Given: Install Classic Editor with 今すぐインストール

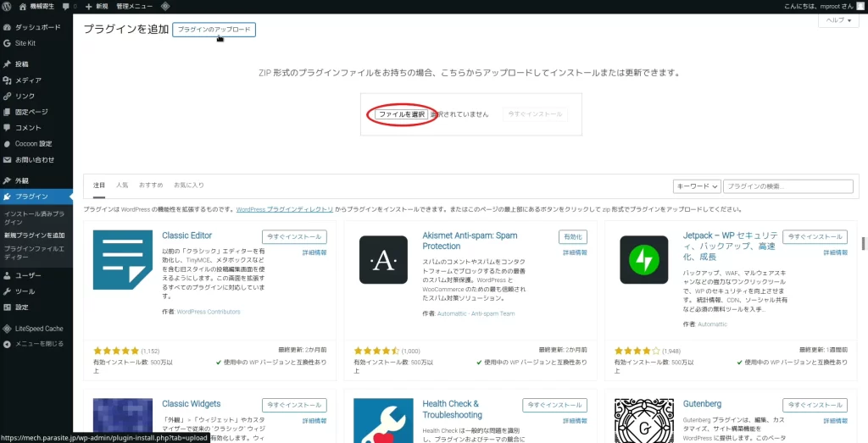Looking at the screenshot, I should (294, 237).
